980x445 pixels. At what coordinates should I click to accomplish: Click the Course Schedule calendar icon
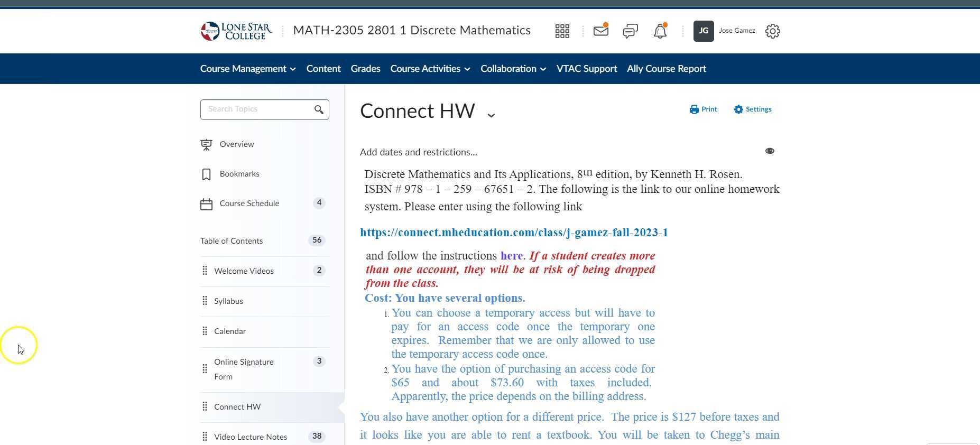[206, 204]
